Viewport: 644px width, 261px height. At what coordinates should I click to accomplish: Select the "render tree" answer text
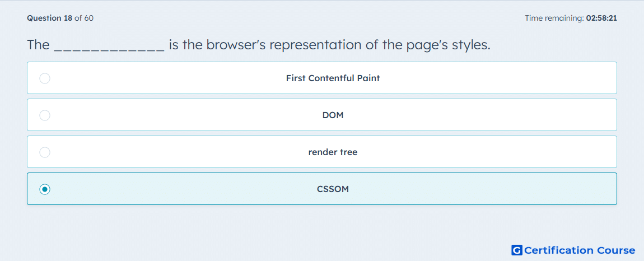coord(333,152)
